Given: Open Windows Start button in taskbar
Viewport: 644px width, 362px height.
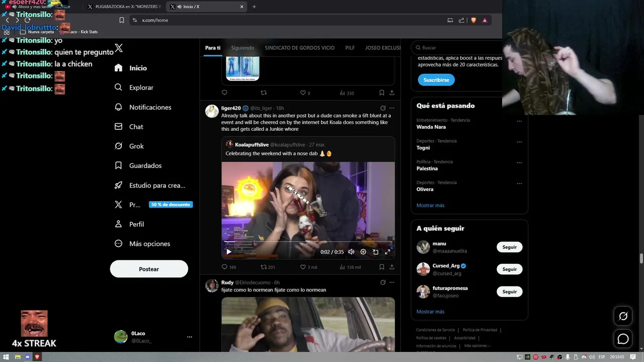Looking at the screenshot, I should 6,357.
